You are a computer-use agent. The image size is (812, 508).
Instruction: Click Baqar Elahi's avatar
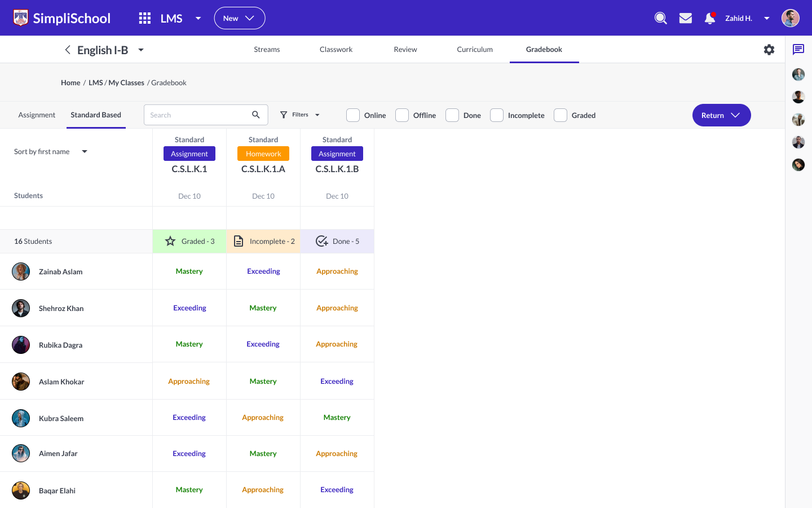coord(21,491)
